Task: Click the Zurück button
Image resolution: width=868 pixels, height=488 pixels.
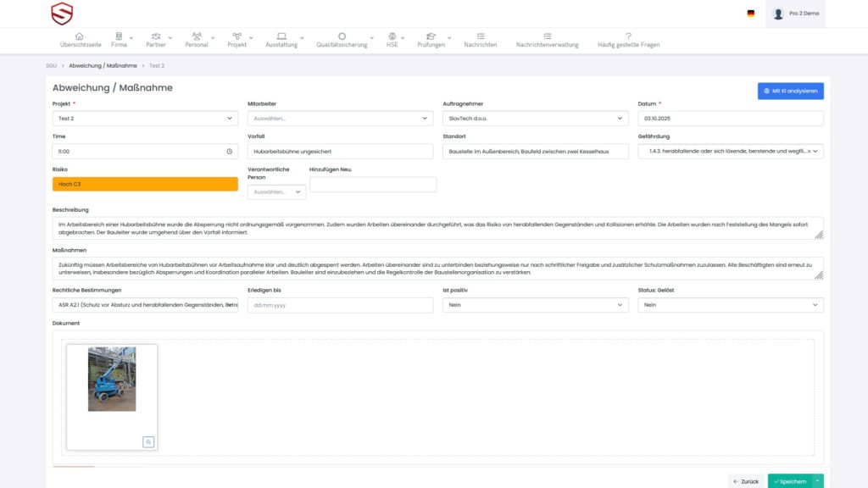Action: click(x=746, y=481)
